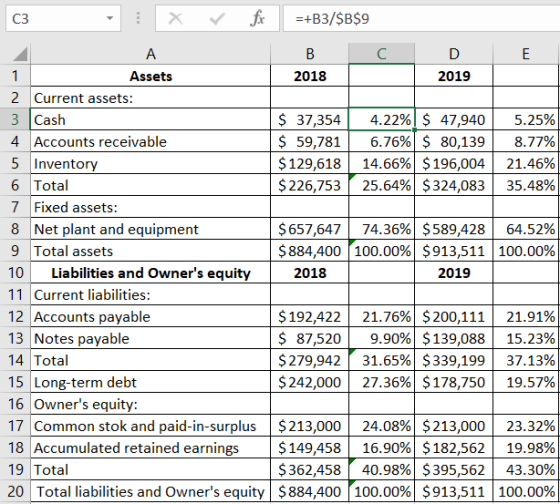
Task: Click the 64.52% cell
Action: (x=526, y=229)
